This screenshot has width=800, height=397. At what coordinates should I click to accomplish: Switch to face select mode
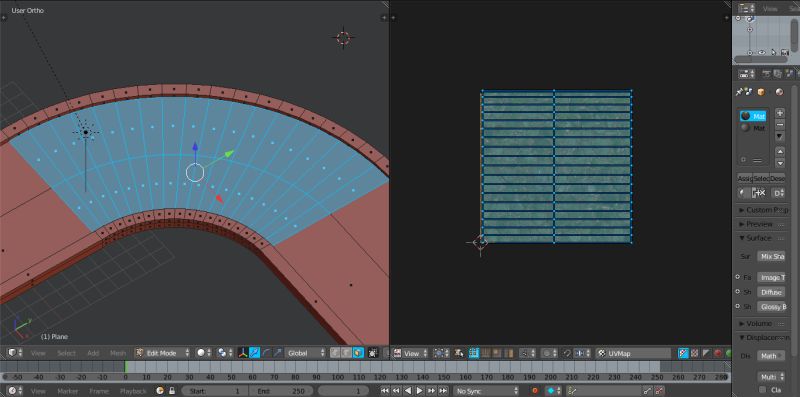pos(358,353)
